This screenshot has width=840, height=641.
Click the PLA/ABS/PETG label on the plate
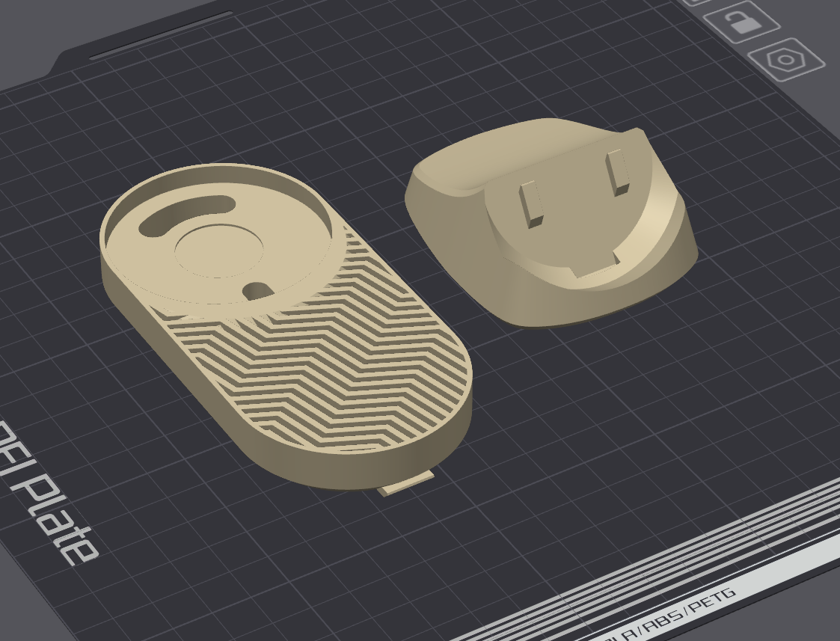click(673, 610)
